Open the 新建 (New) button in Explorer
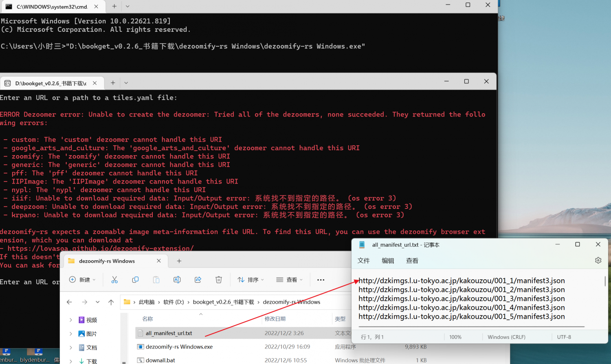 pyautogui.click(x=83, y=280)
